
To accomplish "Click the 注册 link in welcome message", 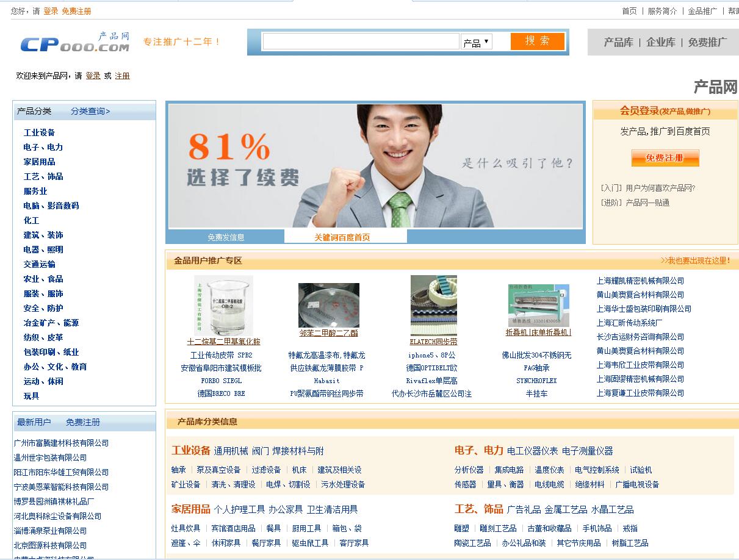I will (x=122, y=76).
